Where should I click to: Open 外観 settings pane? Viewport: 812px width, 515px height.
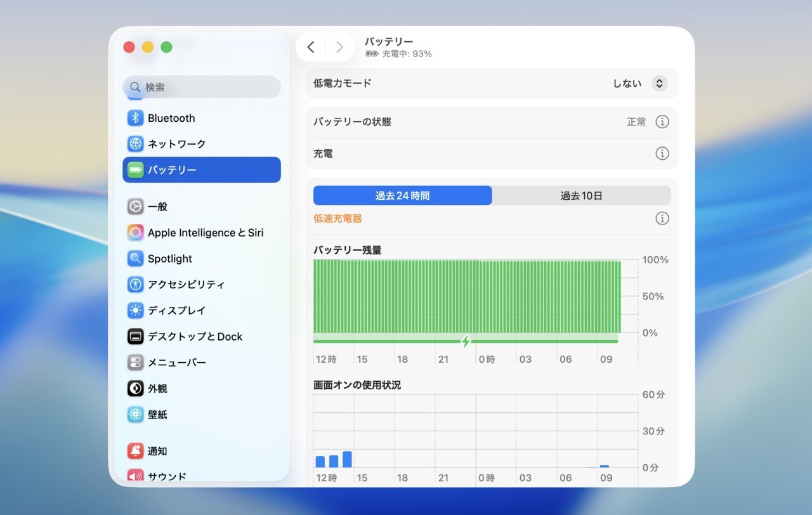click(x=202, y=389)
